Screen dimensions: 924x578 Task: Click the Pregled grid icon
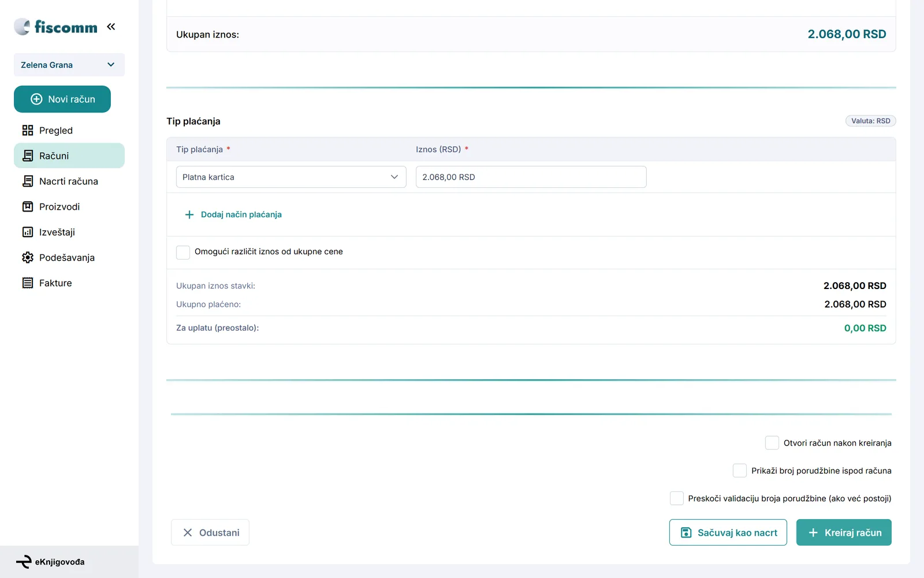point(28,130)
